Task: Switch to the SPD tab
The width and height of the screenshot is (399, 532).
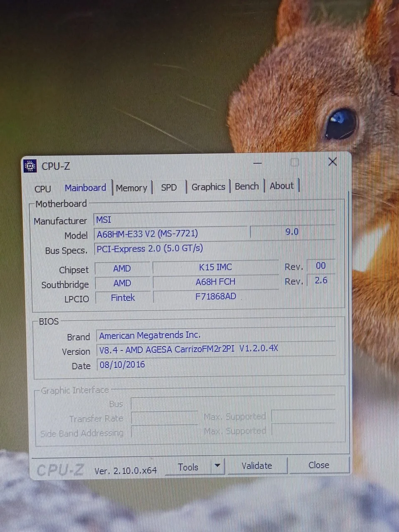Action: pos(169,187)
